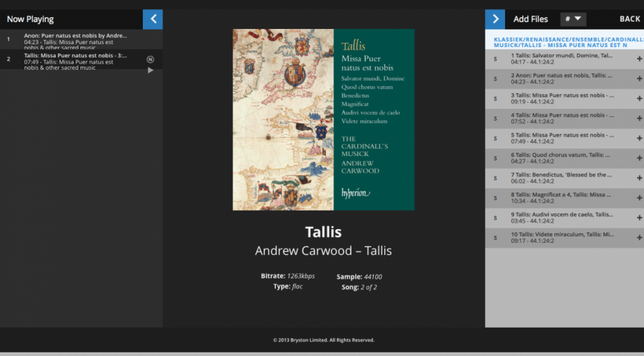Viewport: 644px width, 356px height.
Task: Select file row 1 Tallis: Salvator mundi, Domine
Action: 564,58
